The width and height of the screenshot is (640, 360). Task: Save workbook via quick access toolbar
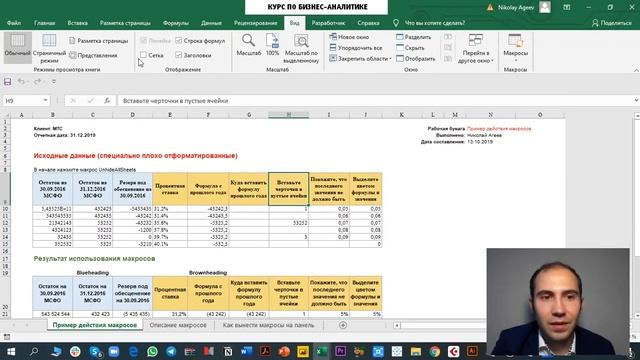(7, 82)
